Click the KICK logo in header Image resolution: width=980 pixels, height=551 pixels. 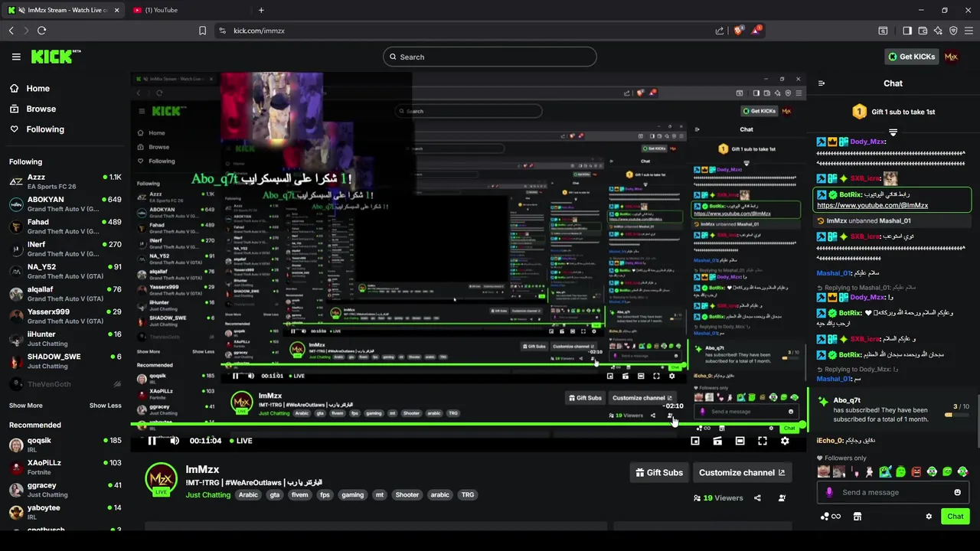coord(55,57)
